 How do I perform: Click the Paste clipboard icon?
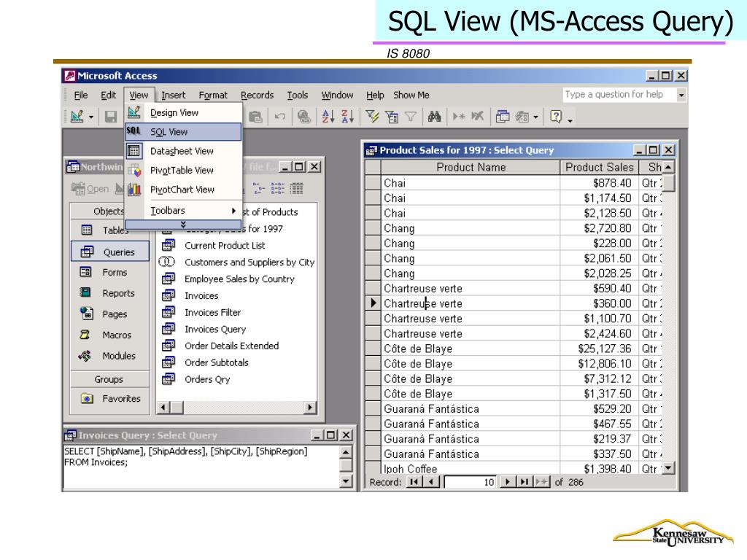(x=255, y=117)
